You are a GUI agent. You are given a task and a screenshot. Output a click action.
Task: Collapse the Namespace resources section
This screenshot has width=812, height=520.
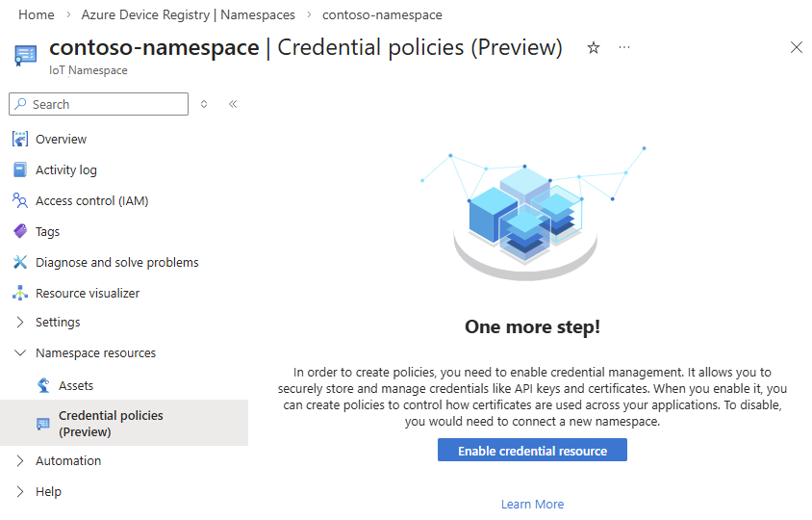[20, 353]
